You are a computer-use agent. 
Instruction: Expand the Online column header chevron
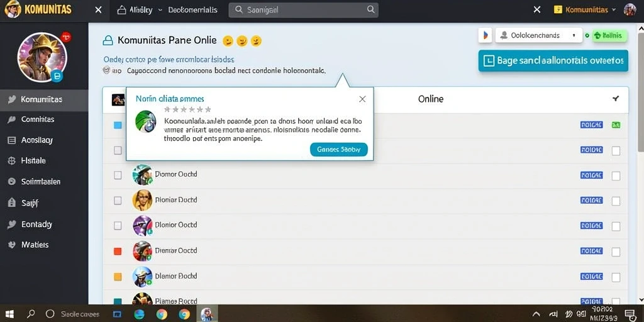click(615, 99)
